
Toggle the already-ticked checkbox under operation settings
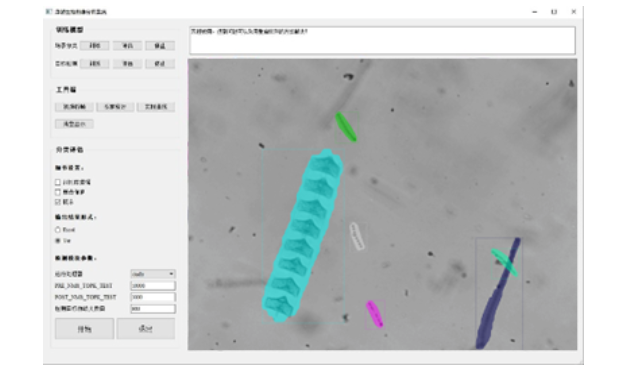[x=58, y=202]
